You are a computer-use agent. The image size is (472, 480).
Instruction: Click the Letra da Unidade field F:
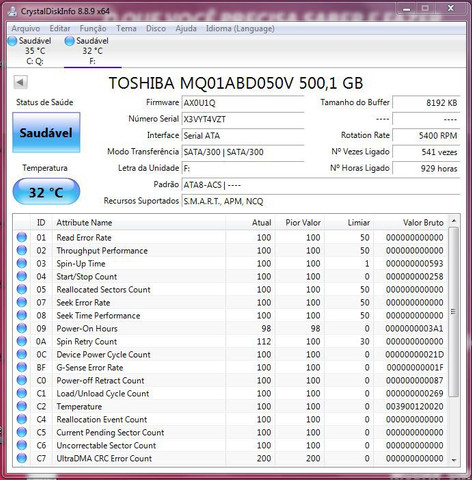point(243,168)
